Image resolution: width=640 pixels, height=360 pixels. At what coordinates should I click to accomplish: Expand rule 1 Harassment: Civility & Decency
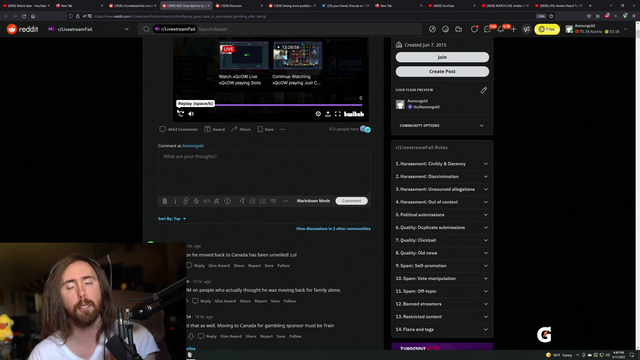tap(442, 164)
